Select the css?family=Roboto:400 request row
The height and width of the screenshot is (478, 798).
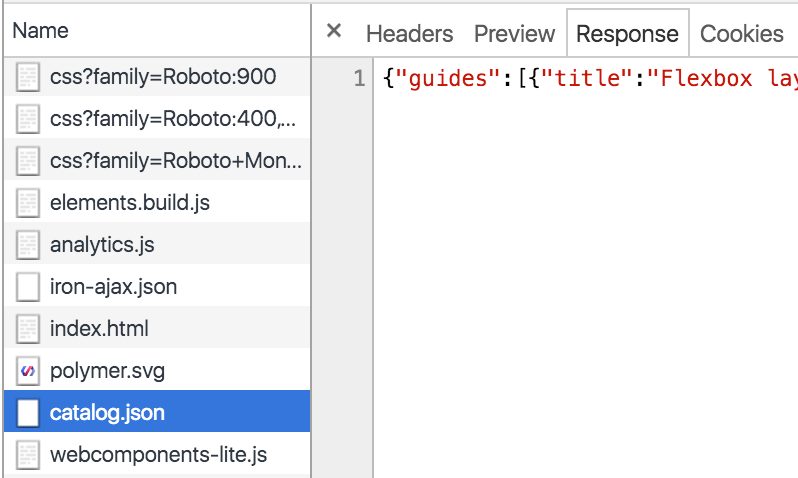coord(172,119)
